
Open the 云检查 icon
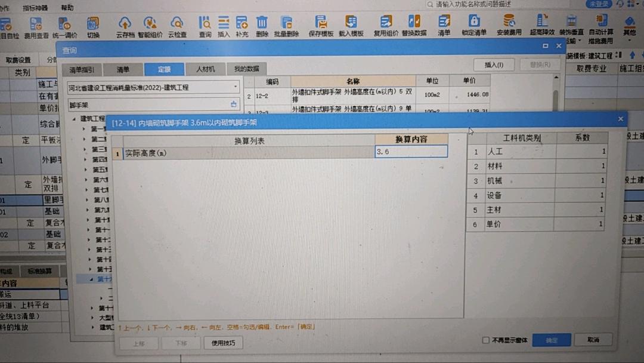tap(177, 27)
